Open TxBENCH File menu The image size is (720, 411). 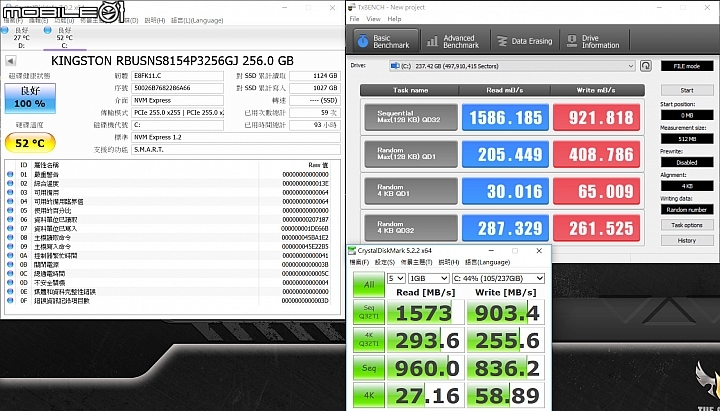[x=354, y=19]
